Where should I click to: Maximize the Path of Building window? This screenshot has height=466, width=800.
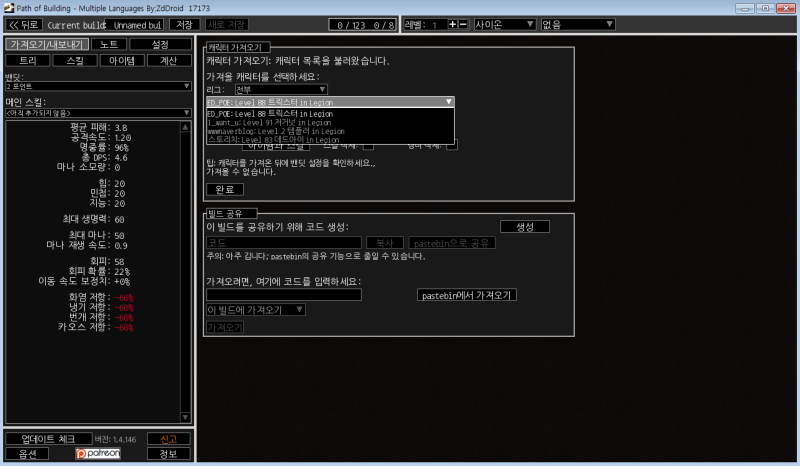765,8
